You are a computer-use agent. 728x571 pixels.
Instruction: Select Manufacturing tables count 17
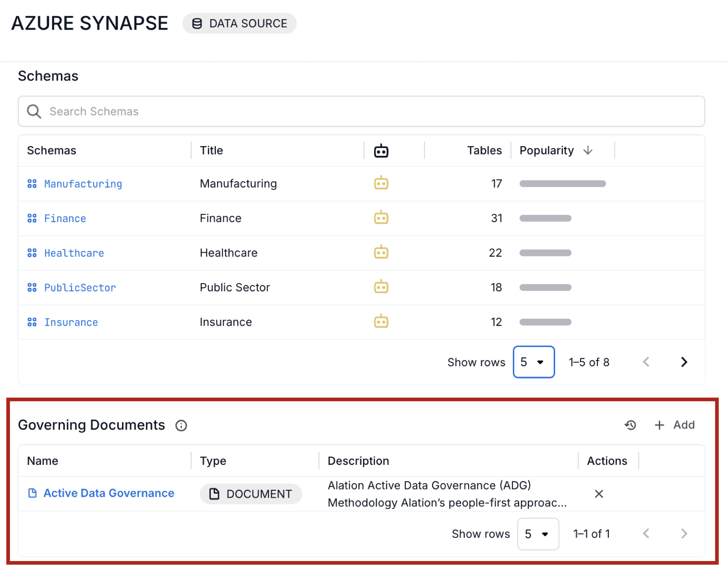(496, 184)
